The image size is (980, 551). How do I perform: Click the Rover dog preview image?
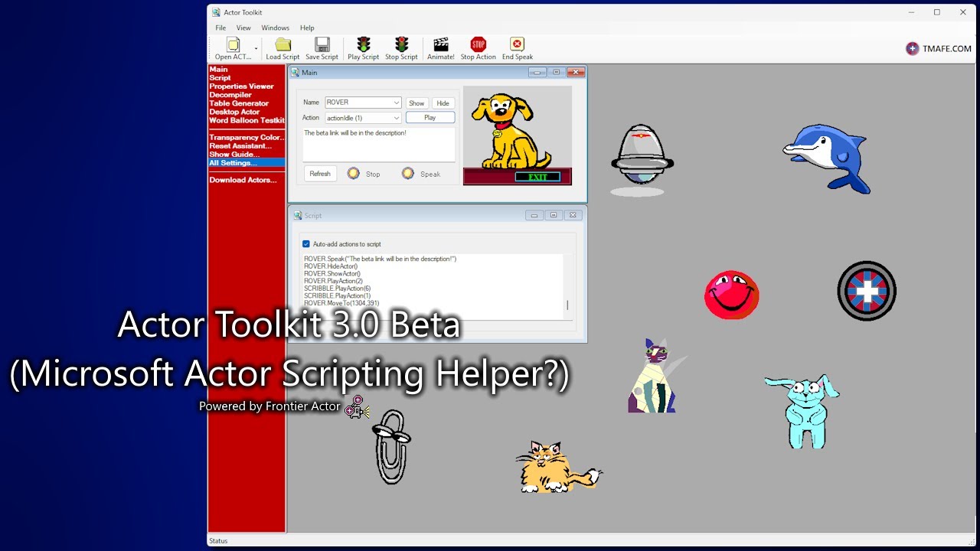pos(518,135)
